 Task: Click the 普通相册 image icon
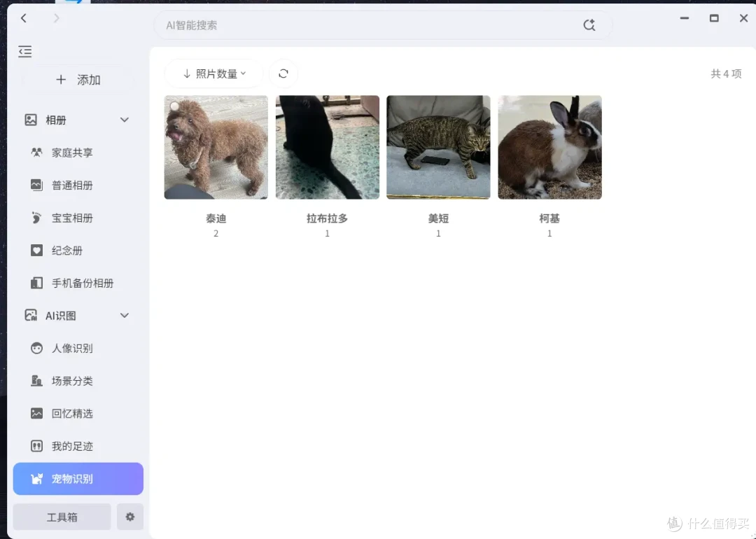[36, 185]
